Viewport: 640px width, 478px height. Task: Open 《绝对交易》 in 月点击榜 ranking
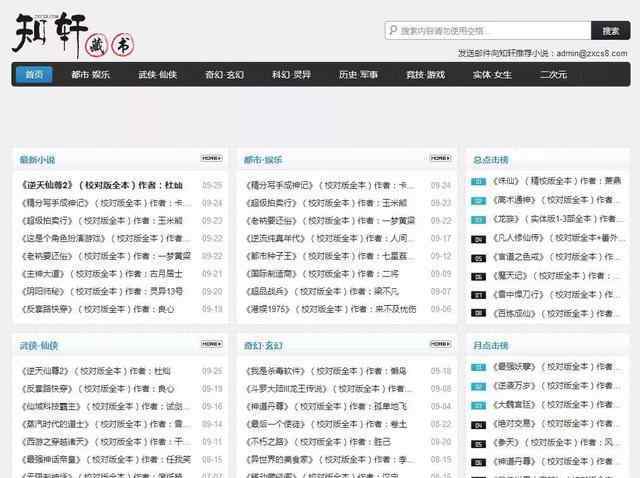click(x=557, y=424)
